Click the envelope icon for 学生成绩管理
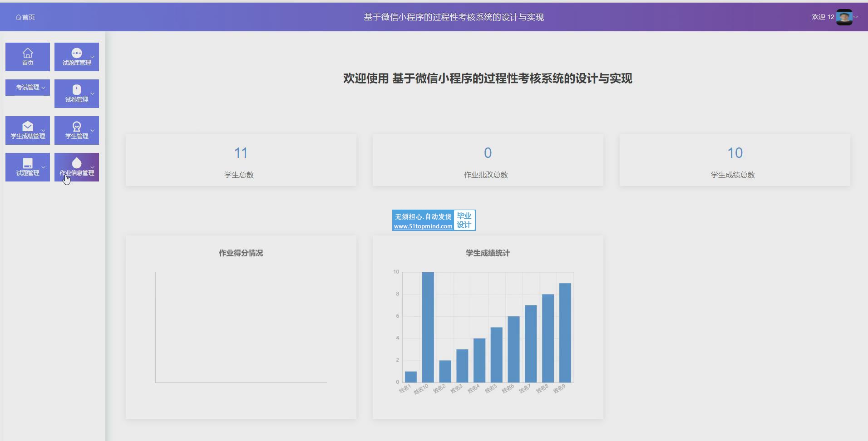This screenshot has width=868, height=441. pos(28,126)
